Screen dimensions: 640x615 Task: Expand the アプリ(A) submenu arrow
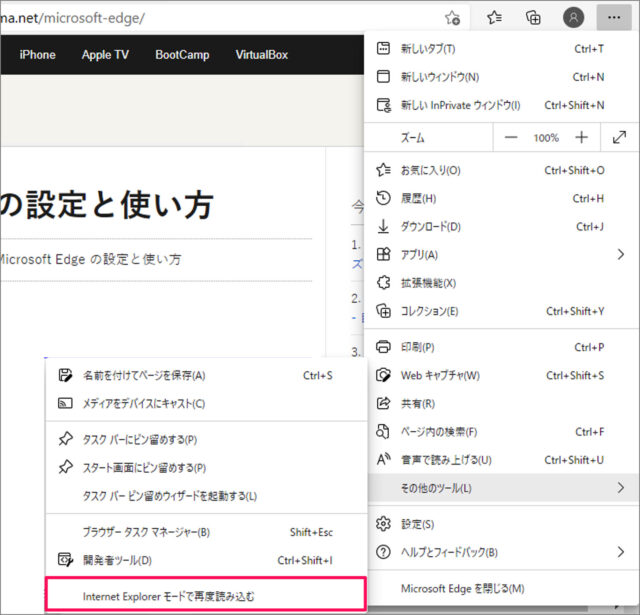620,254
